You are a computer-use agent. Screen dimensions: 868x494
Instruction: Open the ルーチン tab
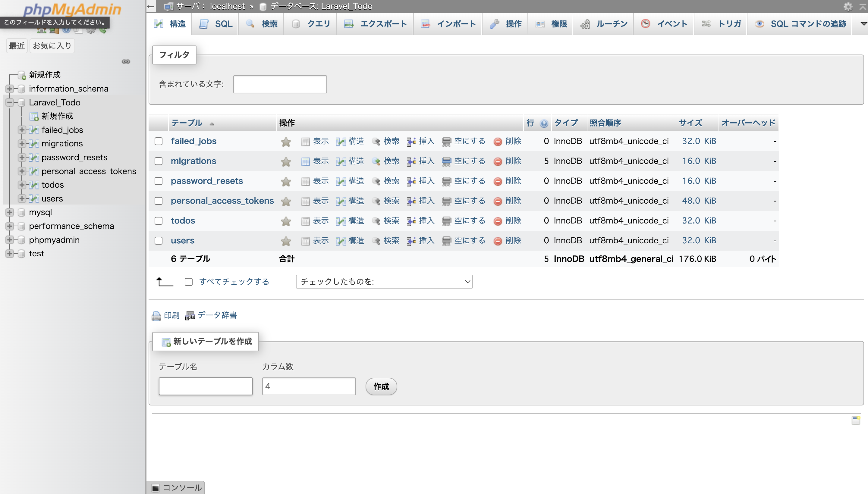coord(603,24)
